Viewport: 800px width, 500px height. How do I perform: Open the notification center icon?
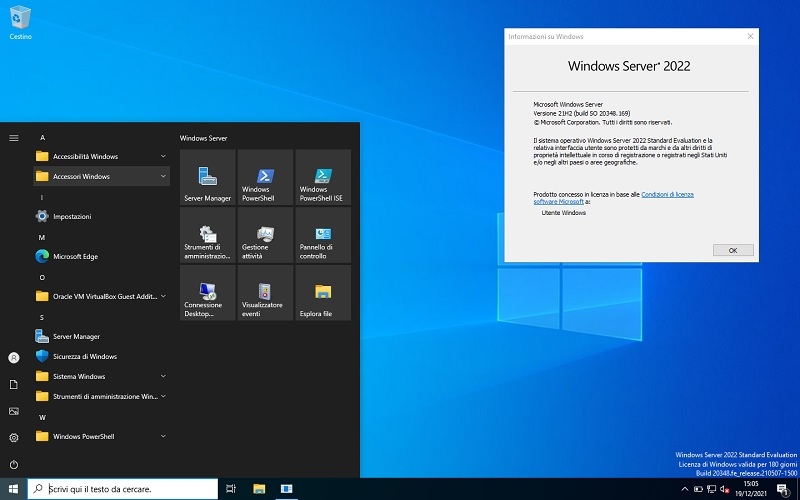tap(785, 490)
